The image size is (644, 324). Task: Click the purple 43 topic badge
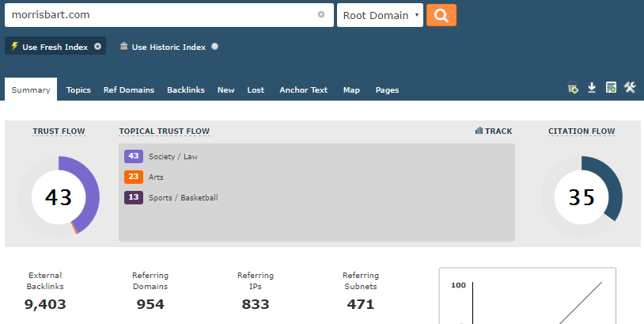(134, 156)
